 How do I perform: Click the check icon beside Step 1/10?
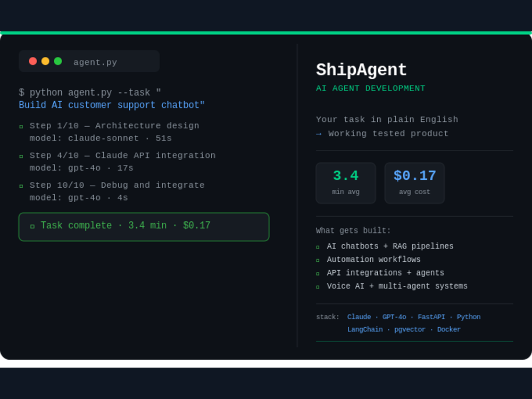click(x=21, y=126)
